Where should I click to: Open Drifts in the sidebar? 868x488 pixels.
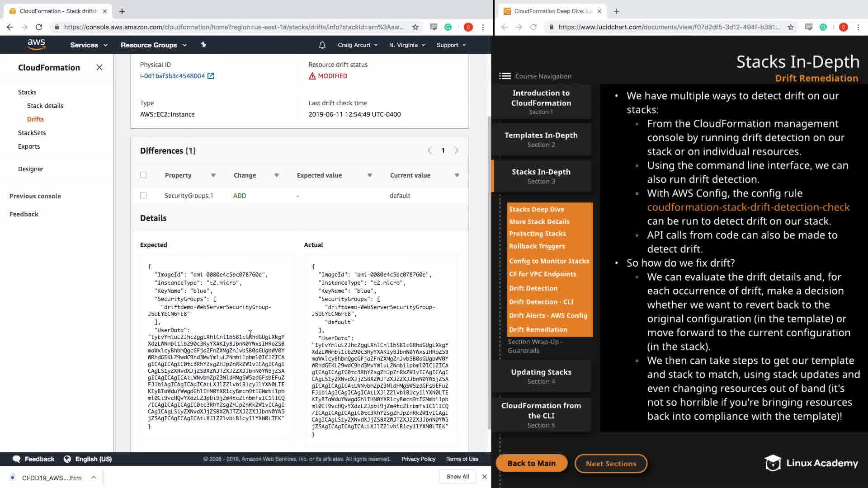(x=35, y=119)
